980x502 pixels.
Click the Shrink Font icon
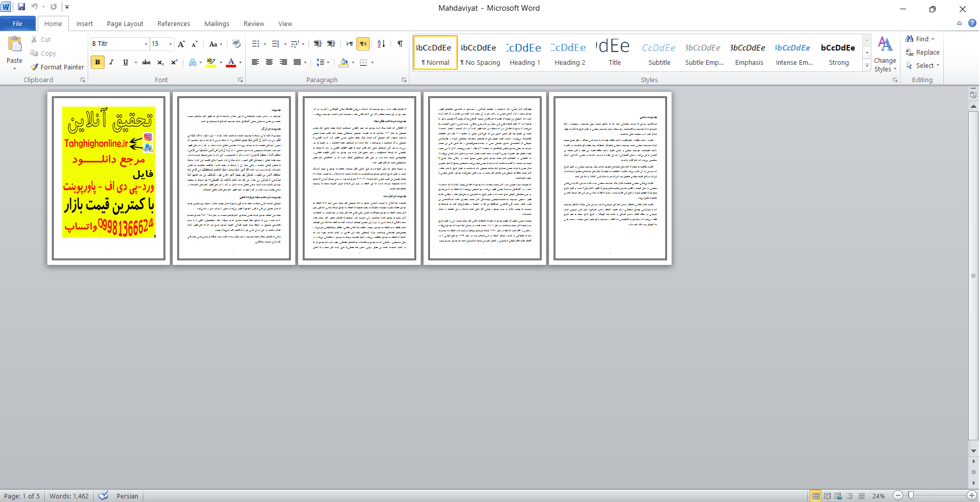click(194, 44)
